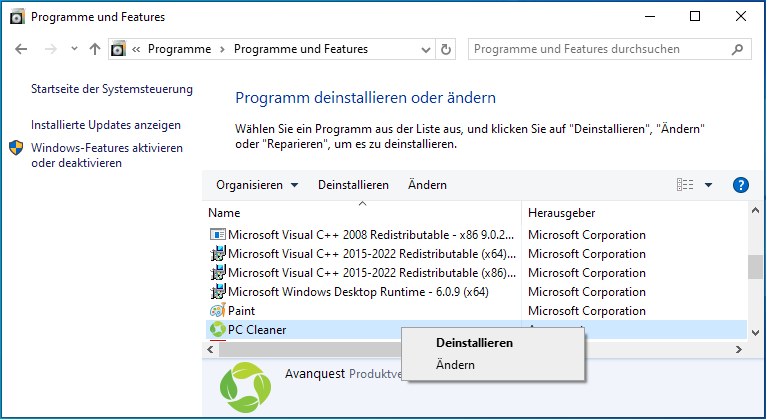Click the up directory arrow
This screenshot has width=766, height=419.
95,49
